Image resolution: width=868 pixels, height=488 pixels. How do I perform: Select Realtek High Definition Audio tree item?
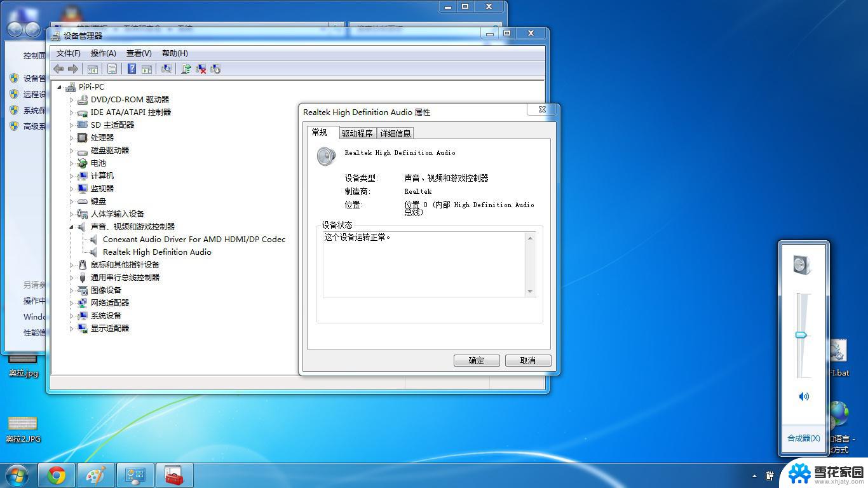(x=157, y=252)
